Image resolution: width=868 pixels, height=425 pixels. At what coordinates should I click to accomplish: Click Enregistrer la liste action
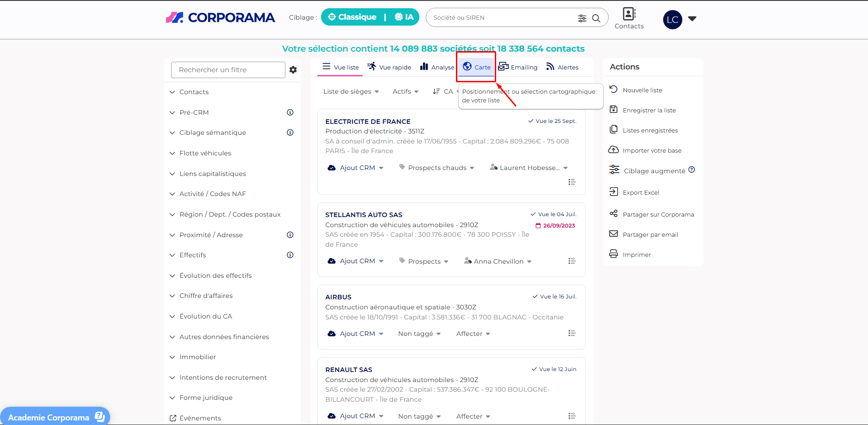coord(649,110)
